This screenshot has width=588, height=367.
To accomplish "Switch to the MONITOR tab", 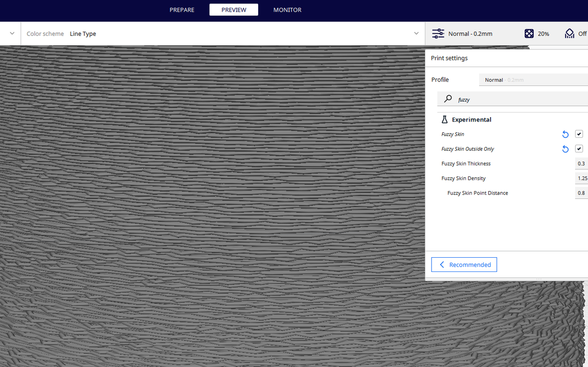I will [x=287, y=9].
